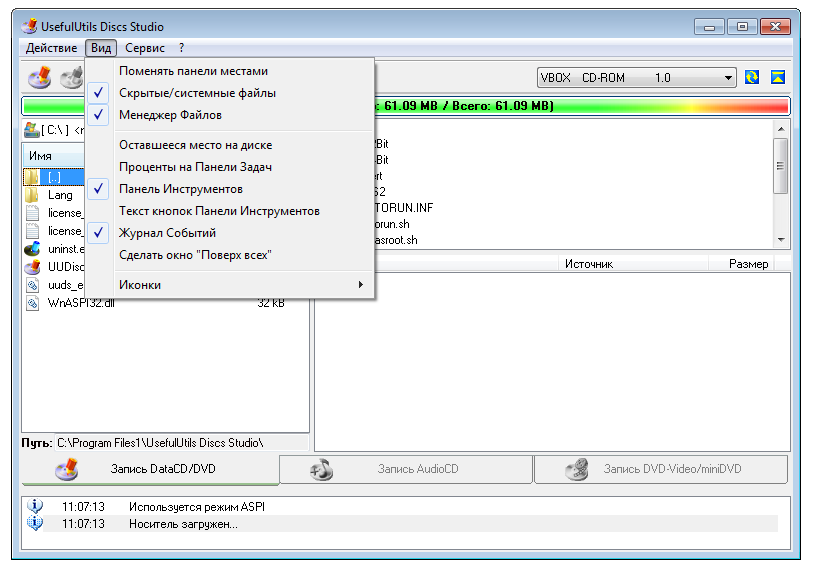Enable 'Сделать окно "Поверх всех"'
The width and height of the screenshot is (817, 571).
pyautogui.click(x=229, y=255)
